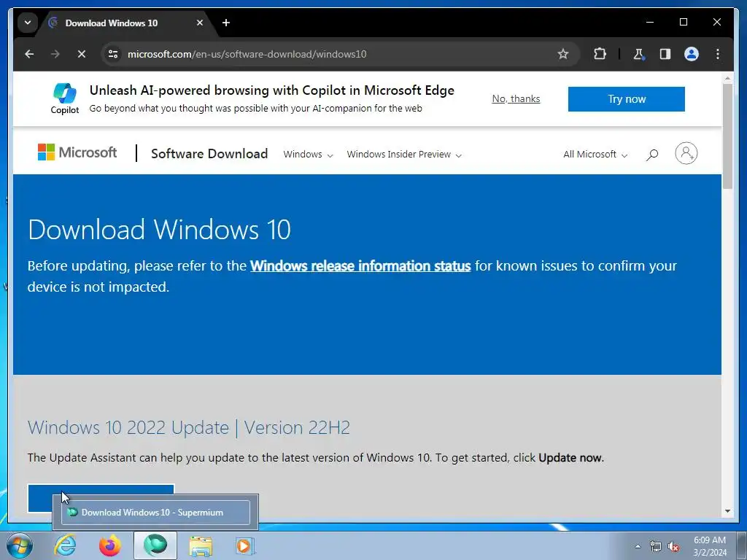Click the Microsoft logo
This screenshot has width=747, height=560.
(x=77, y=152)
